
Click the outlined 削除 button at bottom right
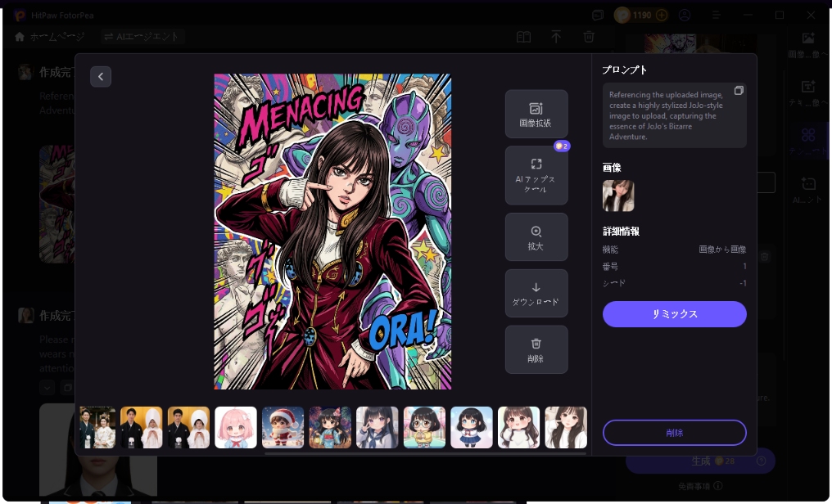click(675, 433)
